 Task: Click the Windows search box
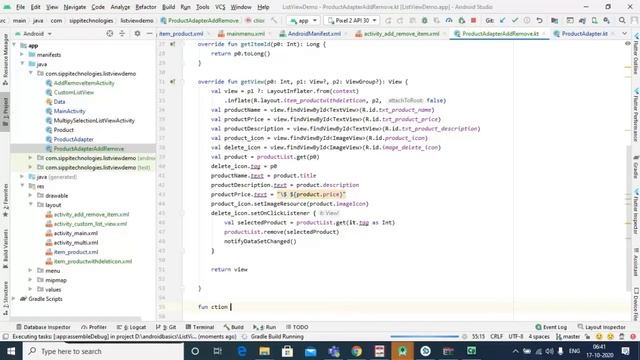coord(102,351)
